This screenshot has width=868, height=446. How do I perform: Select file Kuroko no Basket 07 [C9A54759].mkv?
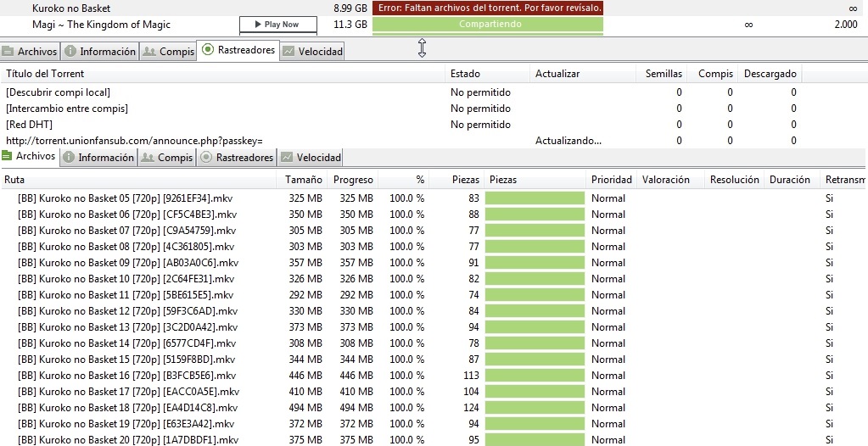pyautogui.click(x=126, y=230)
